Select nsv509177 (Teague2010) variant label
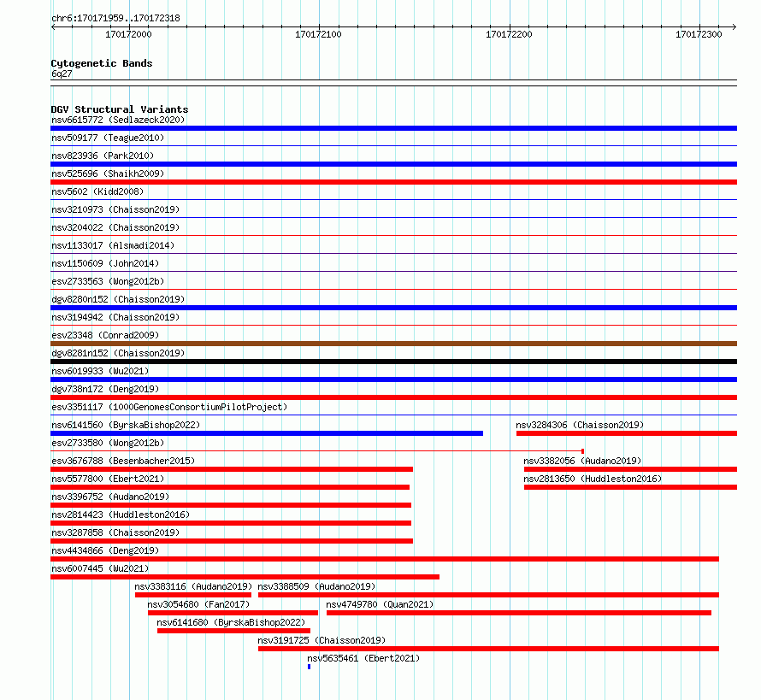 [108, 138]
